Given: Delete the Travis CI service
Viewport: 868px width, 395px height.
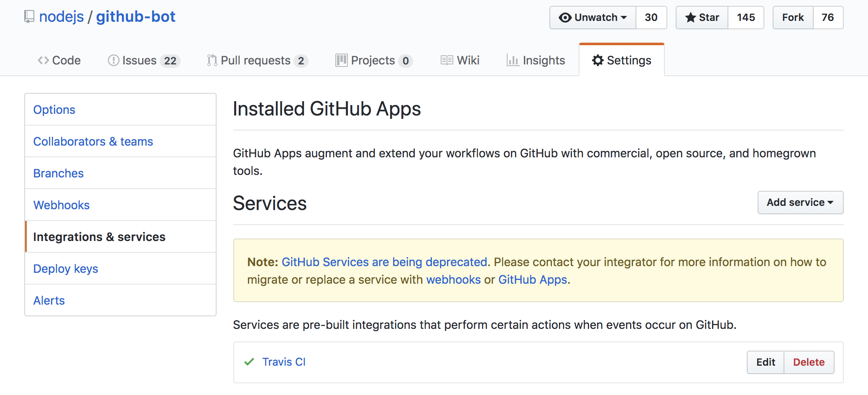Looking at the screenshot, I should coord(809,362).
